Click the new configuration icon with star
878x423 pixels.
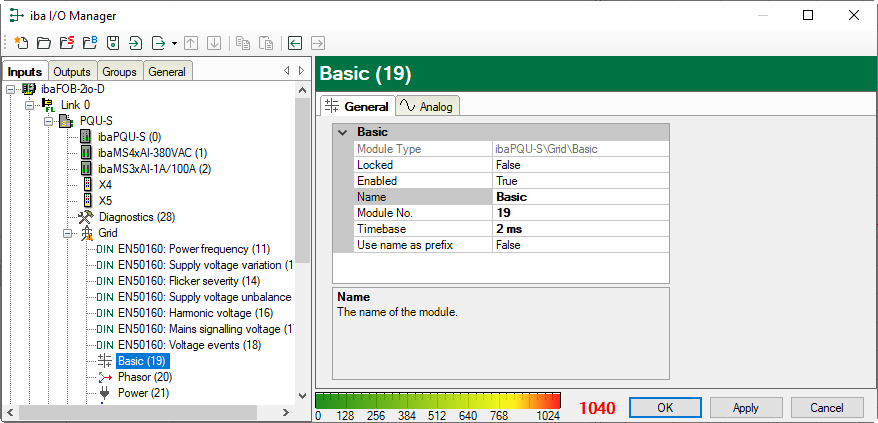[20, 43]
